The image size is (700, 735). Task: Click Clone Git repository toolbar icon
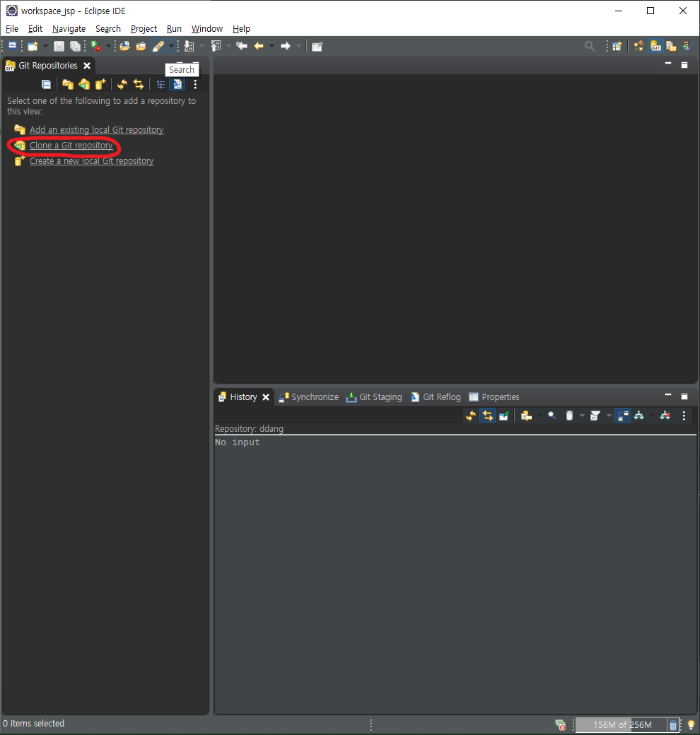[x=84, y=84]
